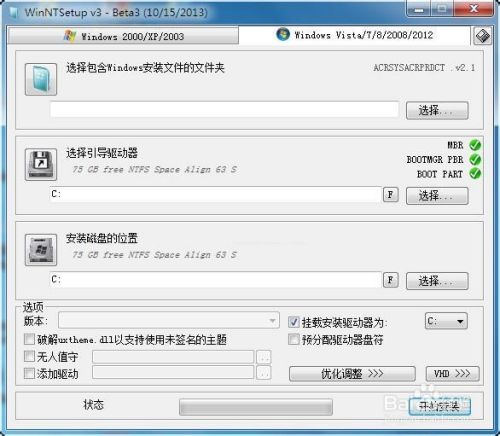
Task: Click the install drive path field
Action: coord(215,280)
